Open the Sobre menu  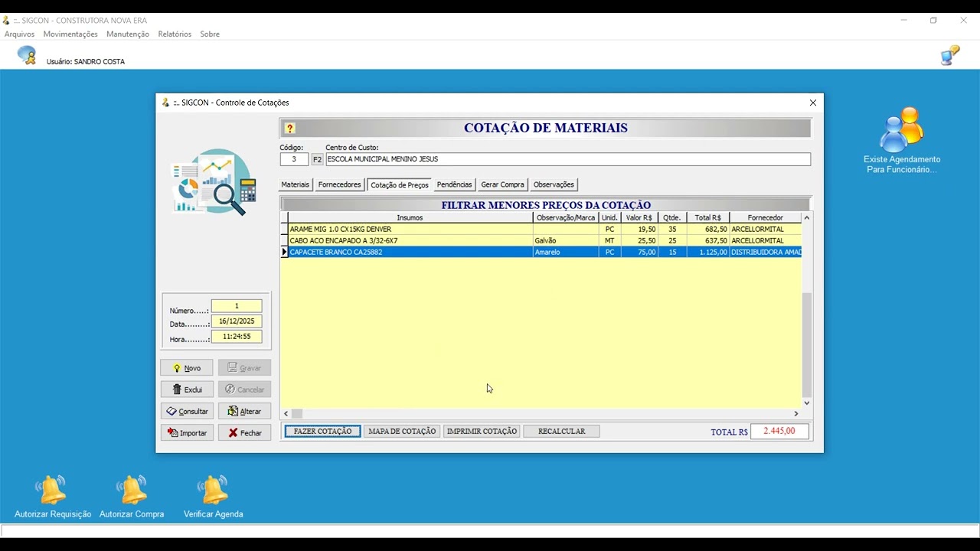click(210, 34)
